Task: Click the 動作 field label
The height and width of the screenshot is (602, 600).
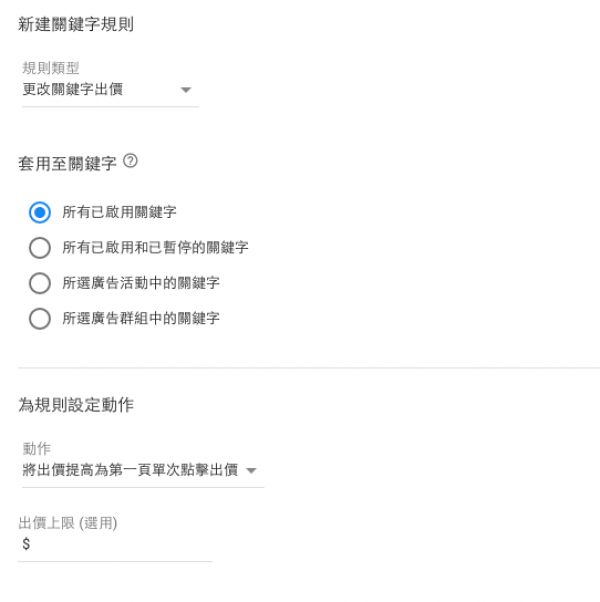Action: point(36,448)
